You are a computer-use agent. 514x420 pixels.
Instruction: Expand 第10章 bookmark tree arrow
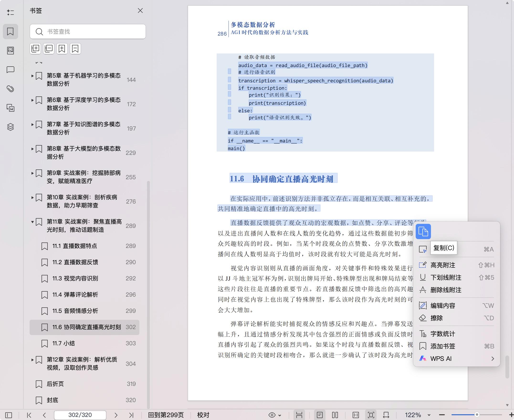[x=32, y=198]
